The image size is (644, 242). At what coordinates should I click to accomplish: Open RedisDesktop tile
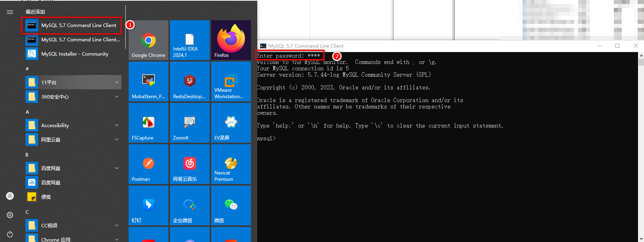click(190, 81)
